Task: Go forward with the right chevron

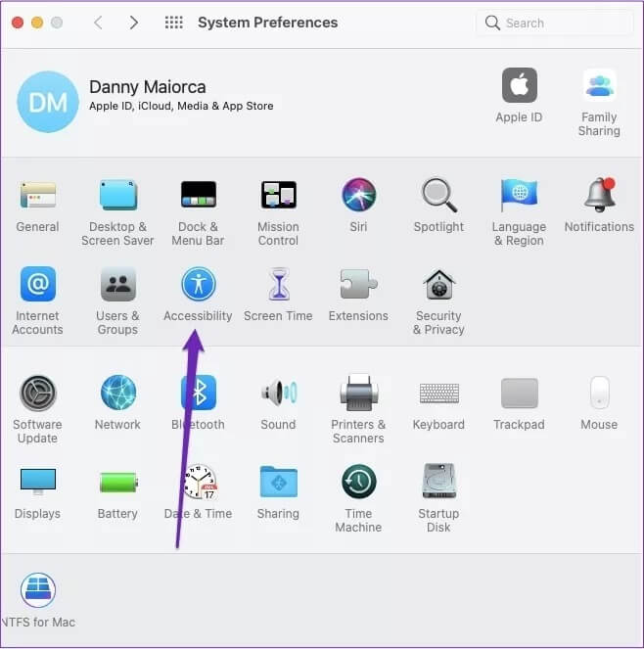Action: click(133, 23)
